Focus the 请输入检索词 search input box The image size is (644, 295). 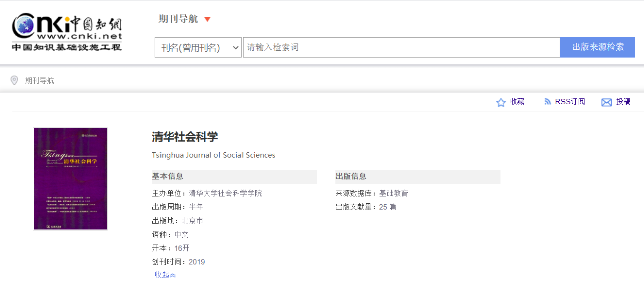pos(401,47)
